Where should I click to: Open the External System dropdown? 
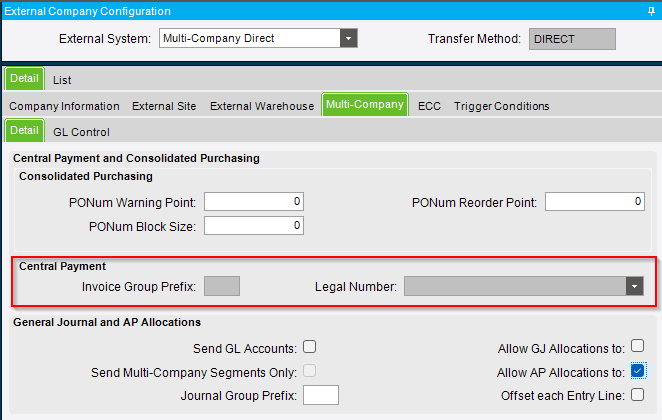pos(349,39)
